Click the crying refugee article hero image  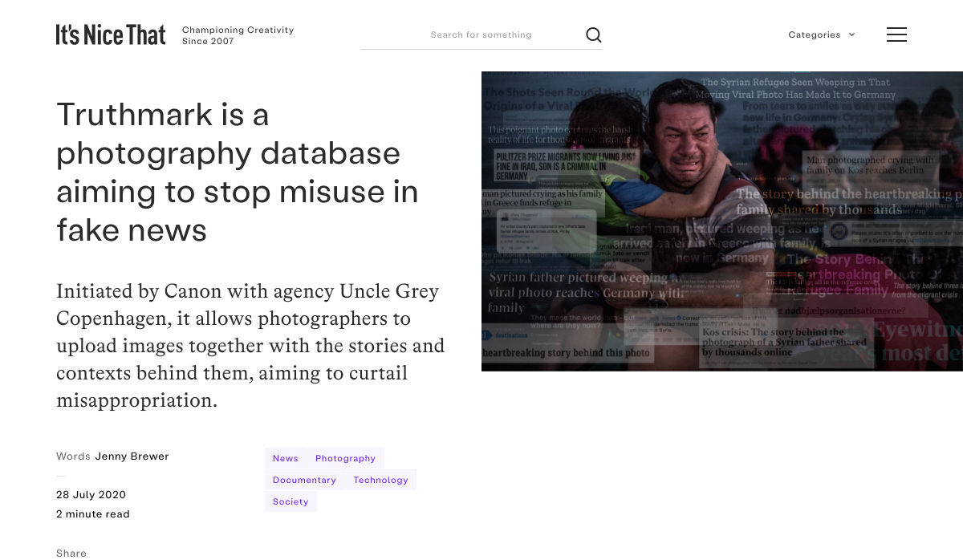click(x=722, y=221)
